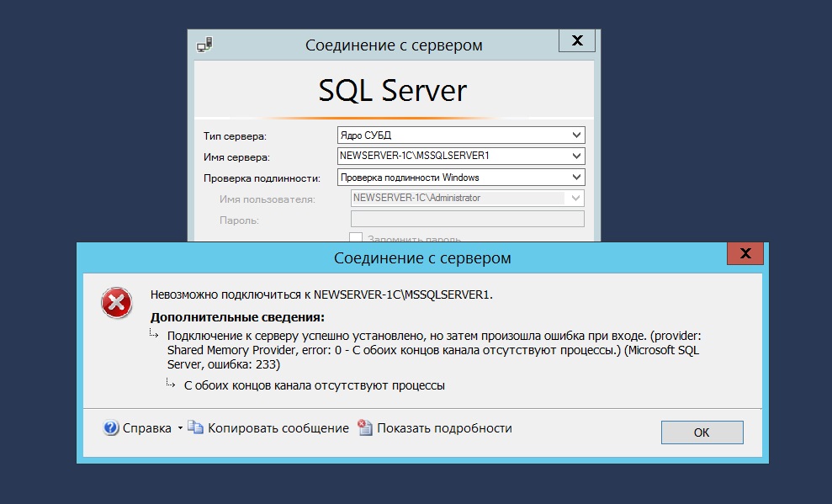The height and width of the screenshot is (504, 832).
Task: Click the Копировать сообщение copy icon
Action: 196,428
